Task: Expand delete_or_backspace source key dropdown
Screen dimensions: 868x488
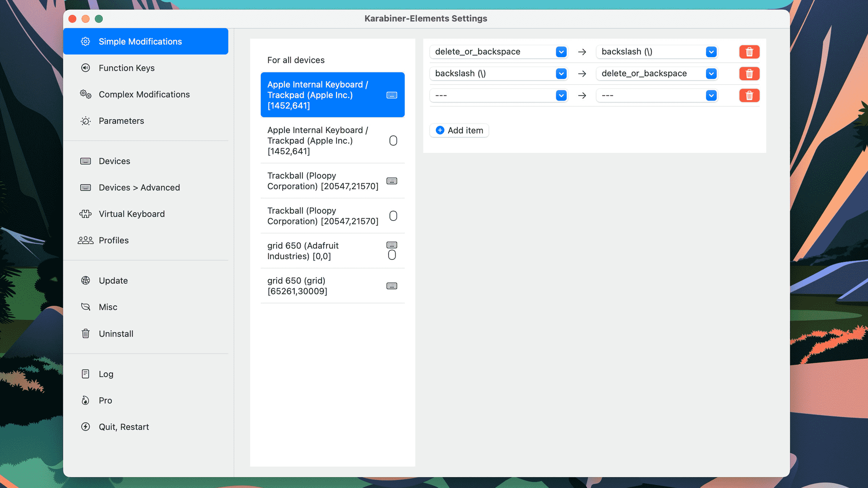Action: coord(560,51)
